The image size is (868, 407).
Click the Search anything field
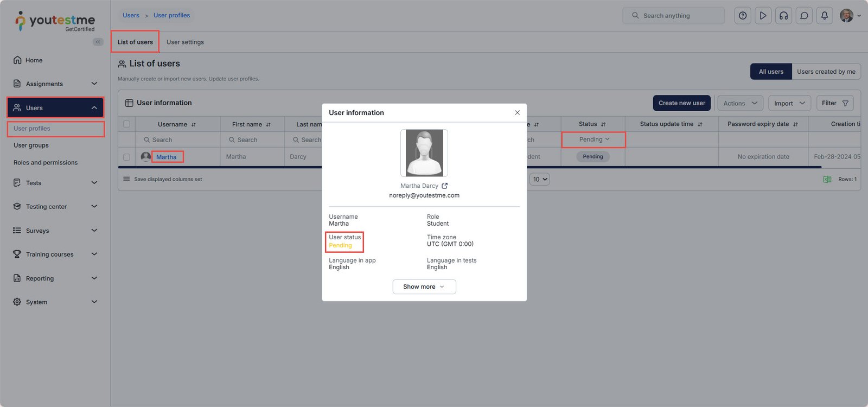click(x=674, y=16)
